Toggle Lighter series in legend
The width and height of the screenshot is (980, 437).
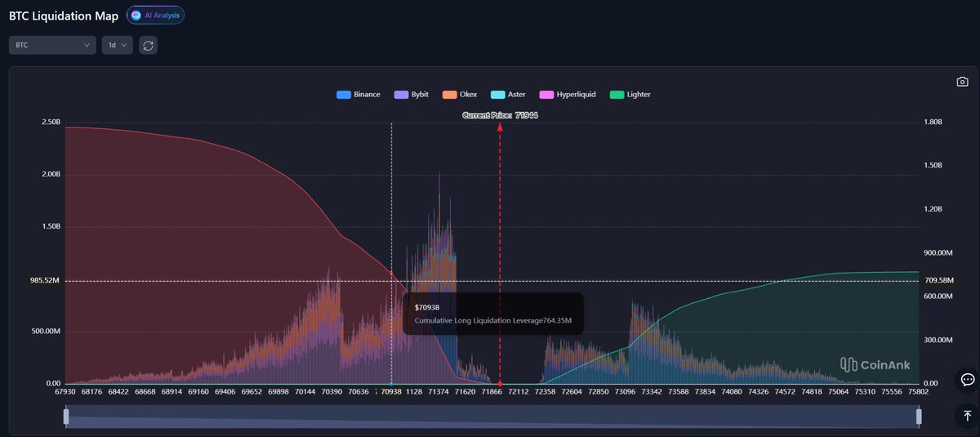coord(630,95)
